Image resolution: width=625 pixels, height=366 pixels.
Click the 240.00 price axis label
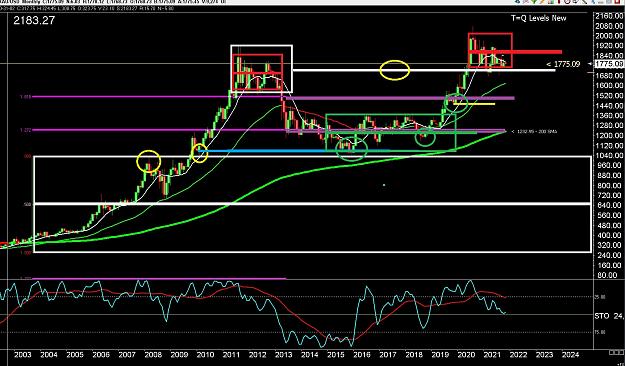click(609, 255)
